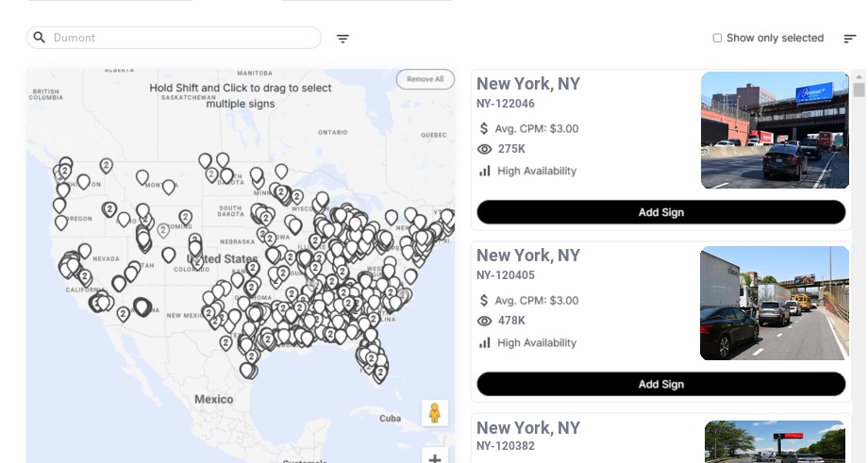Screen dimensions: 868x463
Task: Add Sign for listing NY-122046
Action: pos(660,212)
